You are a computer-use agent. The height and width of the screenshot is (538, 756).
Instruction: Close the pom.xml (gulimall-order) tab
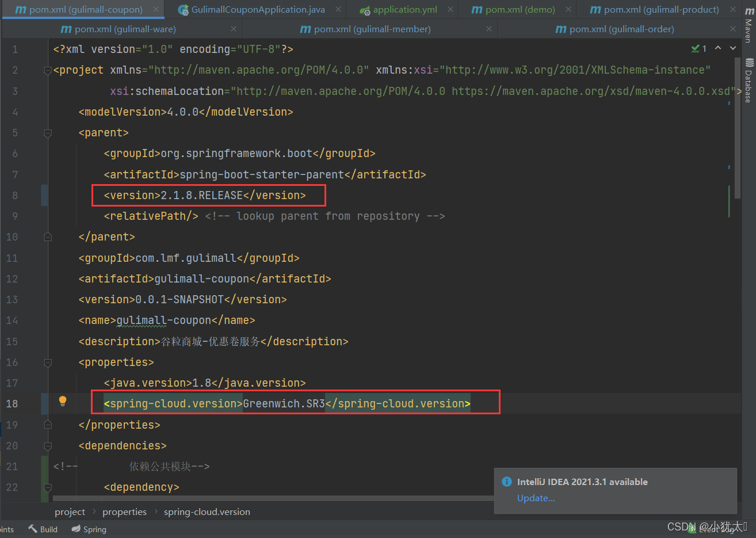(x=732, y=29)
